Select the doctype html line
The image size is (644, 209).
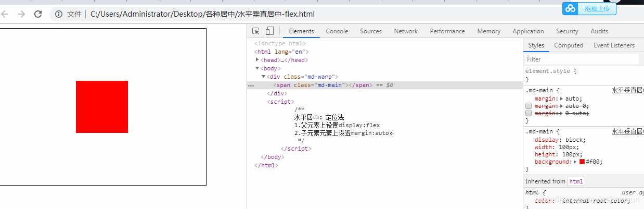pos(280,44)
